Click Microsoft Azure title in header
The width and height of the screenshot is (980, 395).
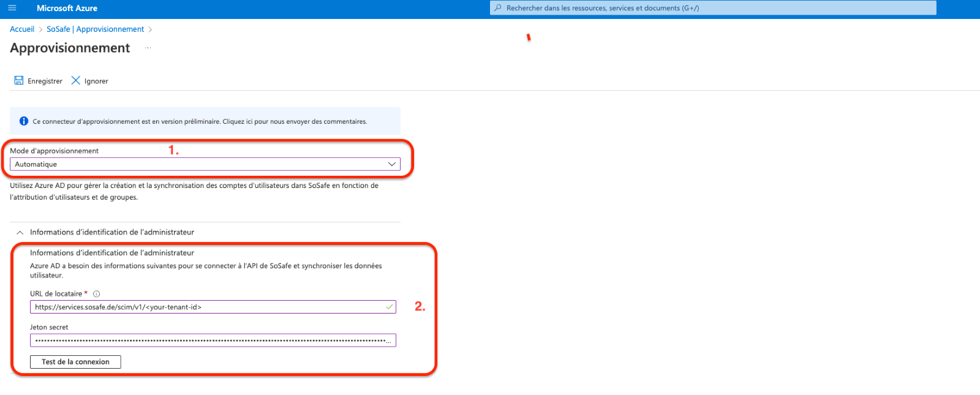pyautogui.click(x=67, y=8)
